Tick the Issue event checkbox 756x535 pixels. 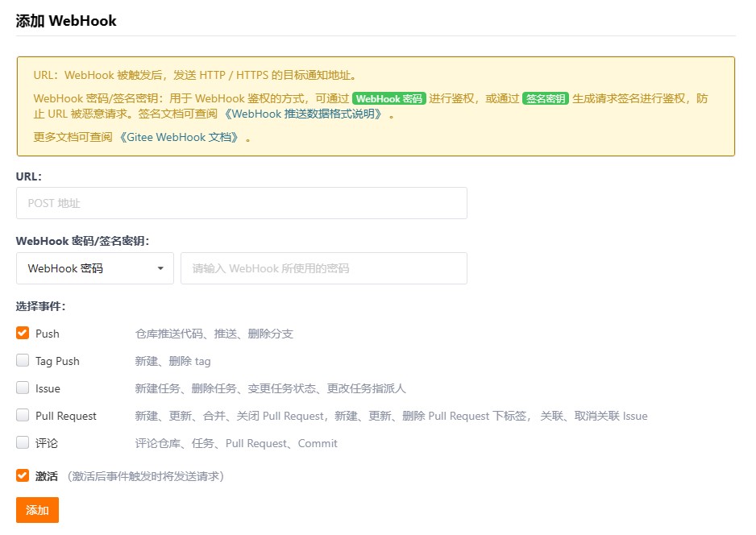coord(23,388)
